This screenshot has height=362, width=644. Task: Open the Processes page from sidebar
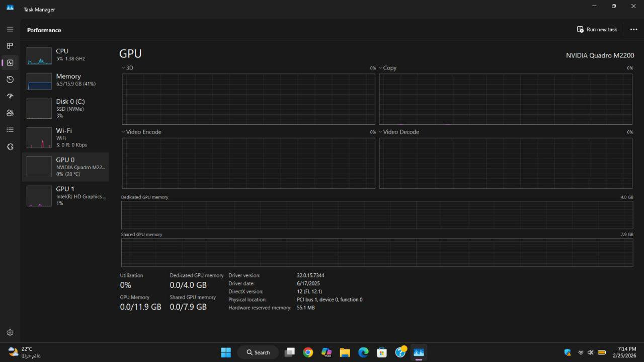[10, 46]
